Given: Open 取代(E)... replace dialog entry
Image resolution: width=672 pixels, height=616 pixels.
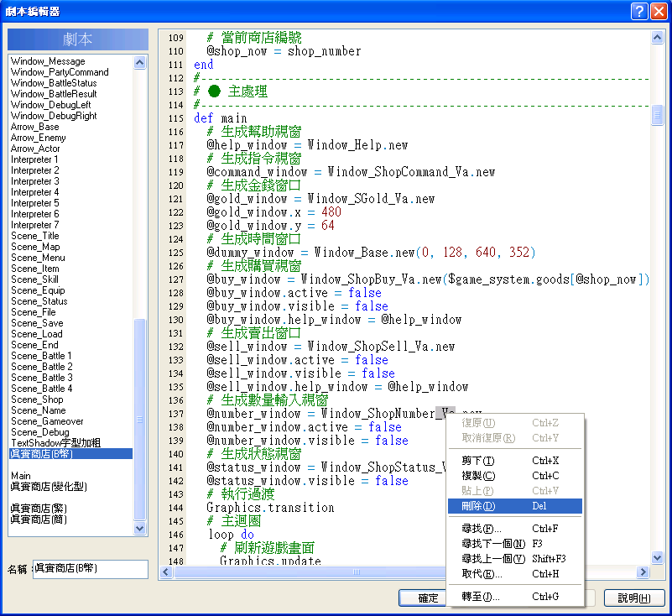Looking at the screenshot, I should pyautogui.click(x=515, y=573).
